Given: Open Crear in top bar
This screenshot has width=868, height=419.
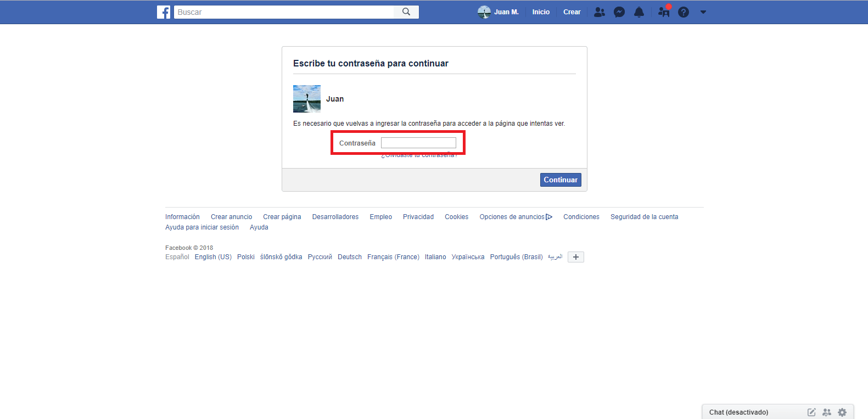Looking at the screenshot, I should click(572, 12).
